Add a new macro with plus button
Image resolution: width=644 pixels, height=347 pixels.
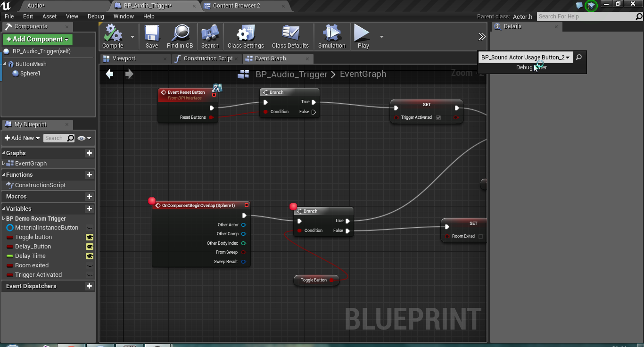tap(89, 197)
